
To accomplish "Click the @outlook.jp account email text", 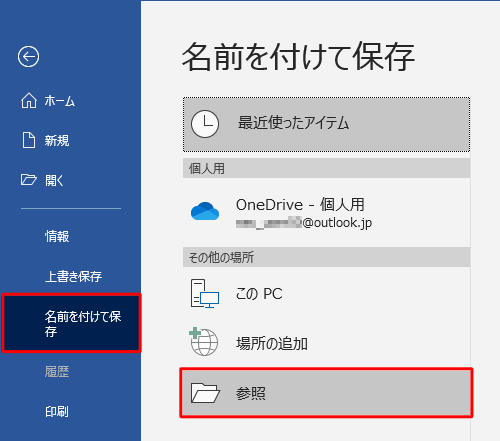I will click(x=304, y=223).
